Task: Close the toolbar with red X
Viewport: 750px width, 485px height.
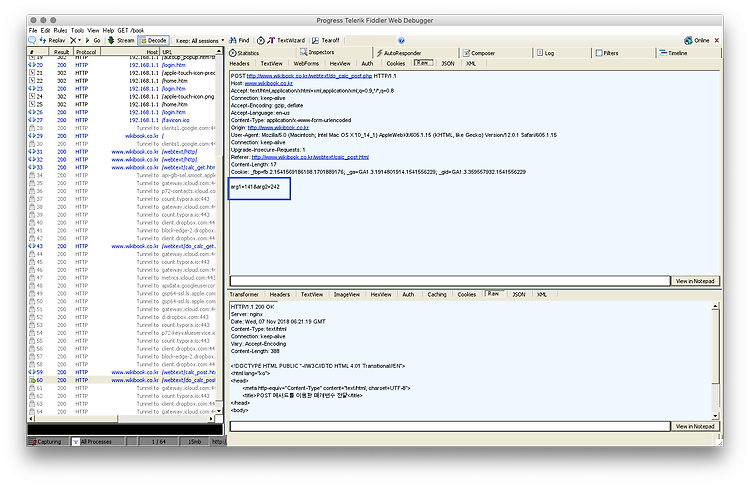Action: coord(717,40)
